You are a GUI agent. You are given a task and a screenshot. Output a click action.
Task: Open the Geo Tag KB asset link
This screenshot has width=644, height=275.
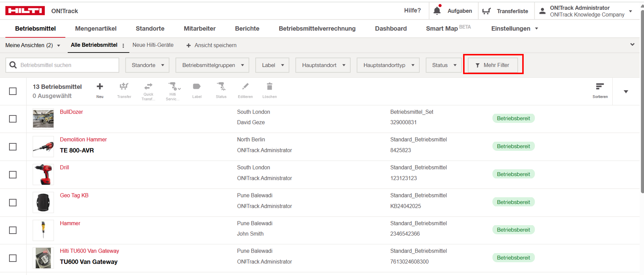pyautogui.click(x=74, y=195)
